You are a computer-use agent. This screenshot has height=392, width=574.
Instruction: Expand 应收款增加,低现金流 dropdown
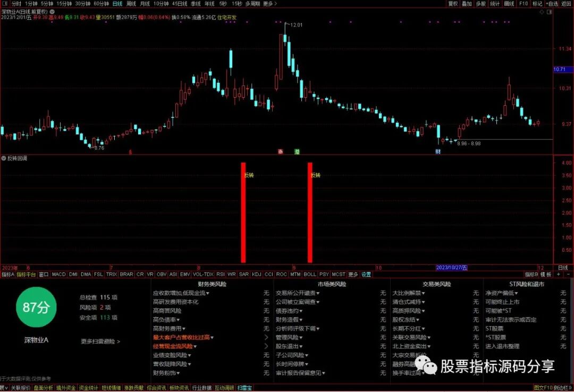point(181,293)
